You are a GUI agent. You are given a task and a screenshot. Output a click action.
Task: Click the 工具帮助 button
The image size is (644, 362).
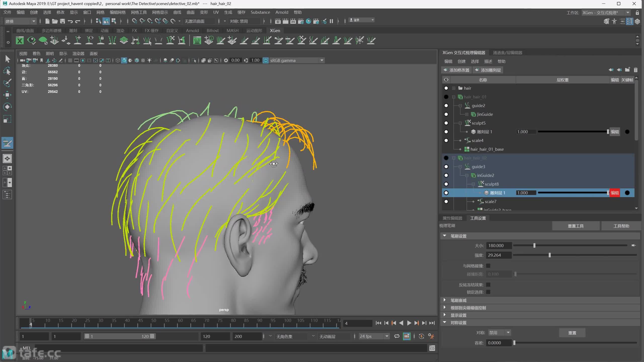tap(621, 226)
